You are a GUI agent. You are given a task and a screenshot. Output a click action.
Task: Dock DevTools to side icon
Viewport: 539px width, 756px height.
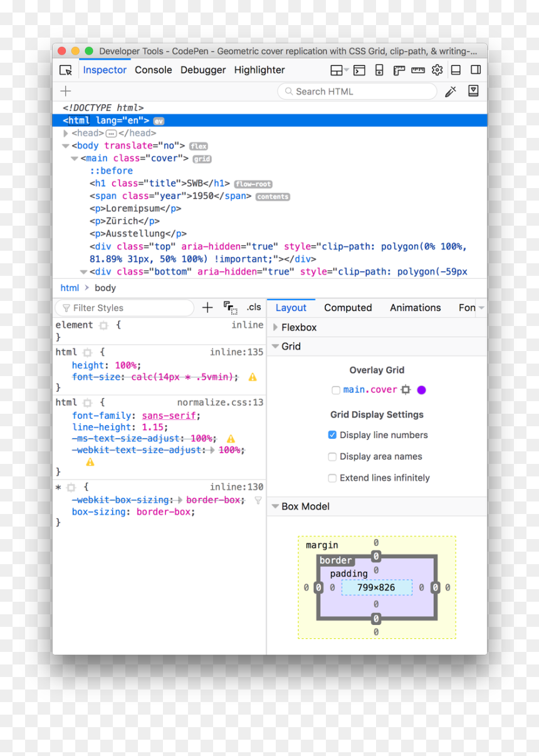tap(476, 70)
